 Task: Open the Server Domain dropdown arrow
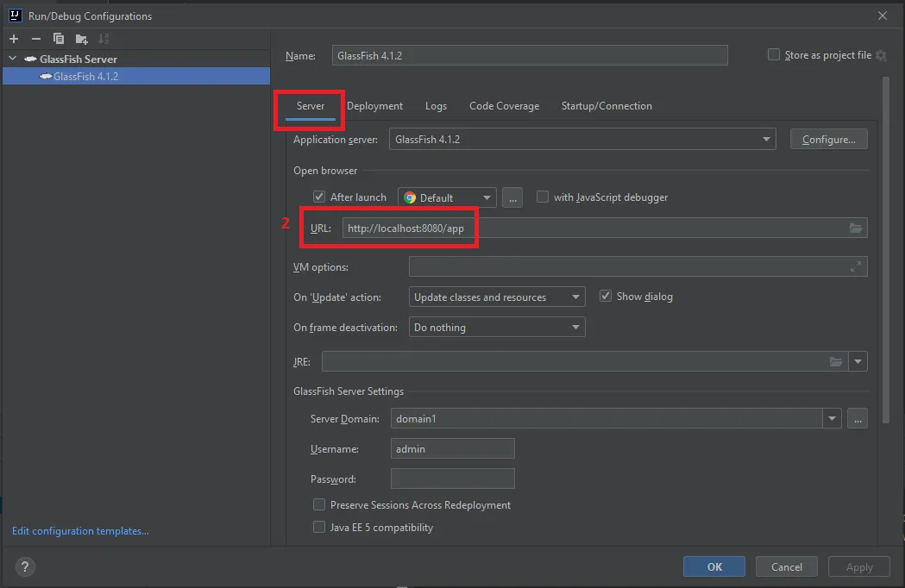(x=832, y=418)
